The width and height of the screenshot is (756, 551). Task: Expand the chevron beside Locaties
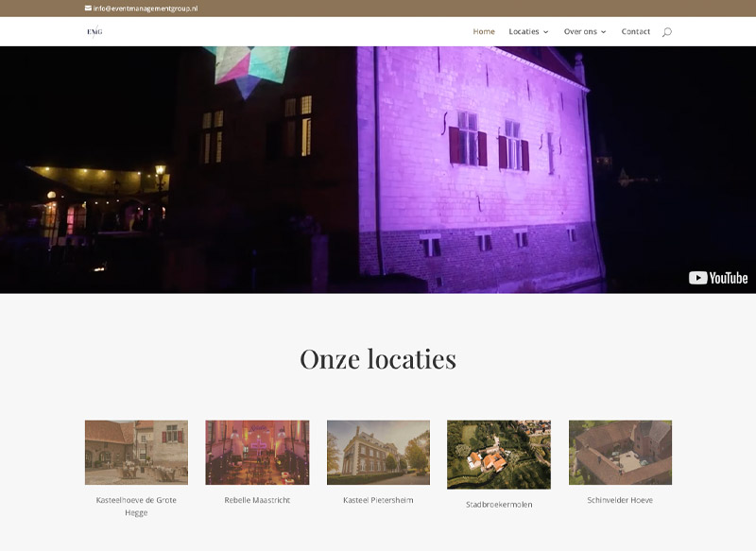click(546, 32)
